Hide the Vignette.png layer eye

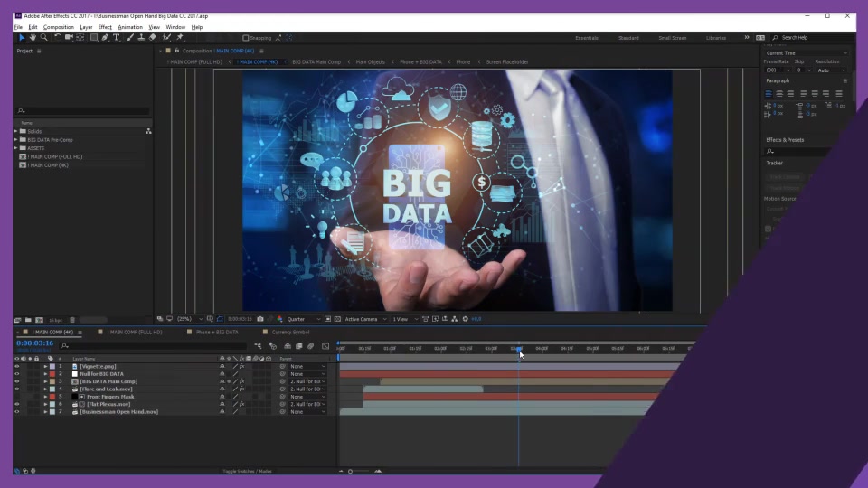point(16,366)
